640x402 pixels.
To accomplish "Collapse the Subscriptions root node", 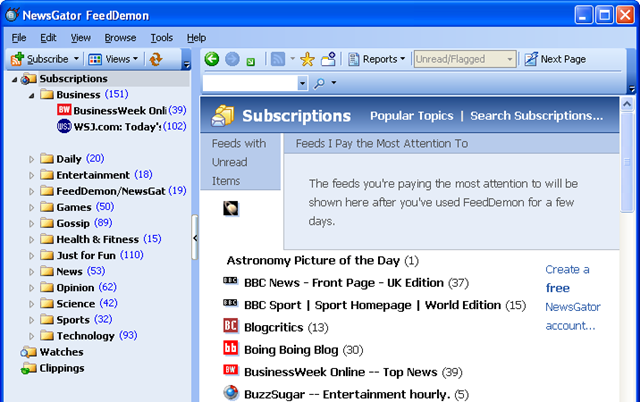I will click(14, 79).
